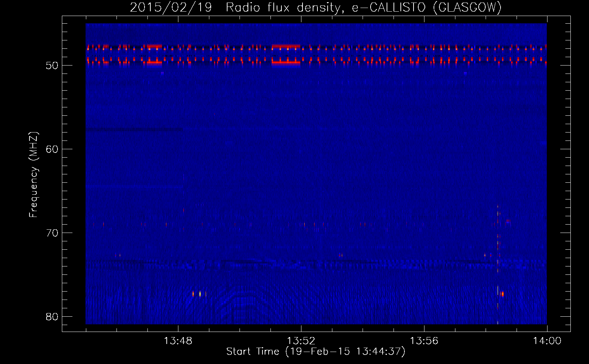The image size is (589, 364).
Task: Click the red burst near 13:58 at 77 MHz
Action: tap(502, 294)
